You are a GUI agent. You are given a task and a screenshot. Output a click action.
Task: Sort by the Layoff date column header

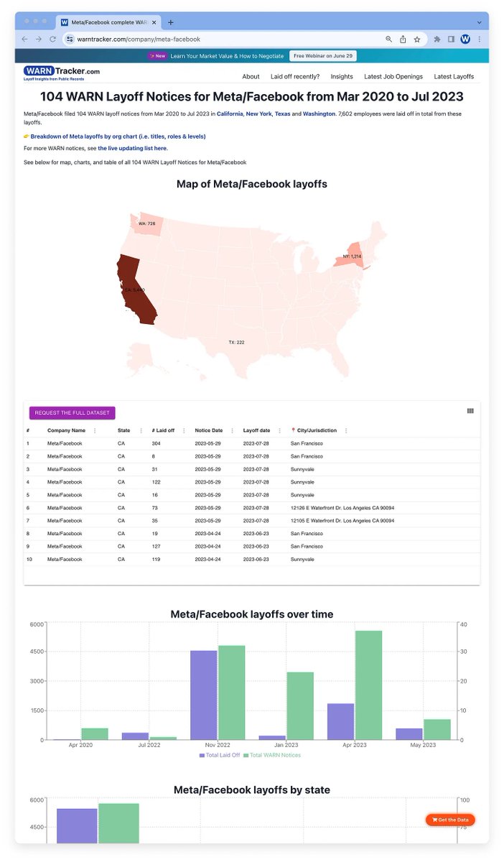256,430
